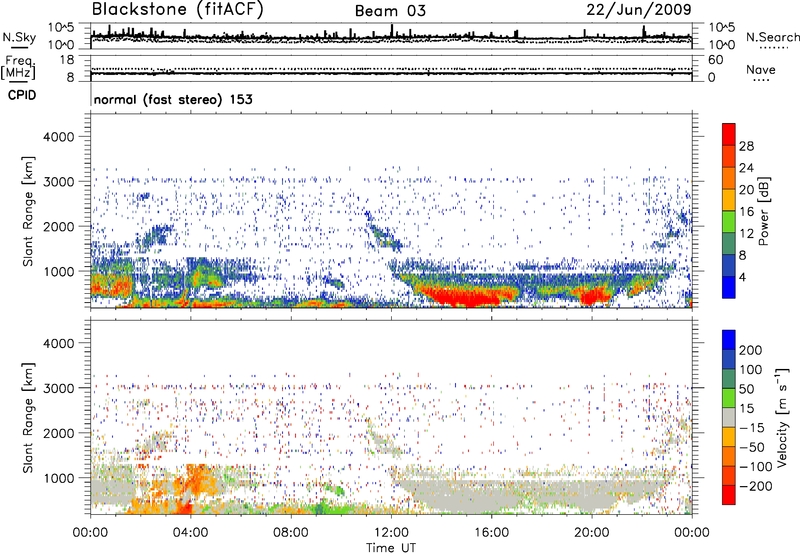Click the gray segment of Velocity colorbar
Viewport: 800px width, 554px height.
729,417
